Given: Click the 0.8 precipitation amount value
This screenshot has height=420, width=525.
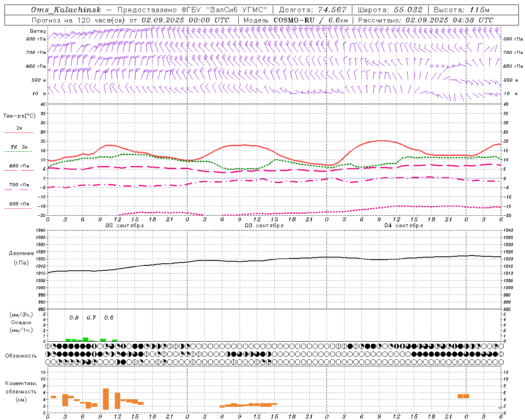Looking at the screenshot, I should pyautogui.click(x=74, y=317).
